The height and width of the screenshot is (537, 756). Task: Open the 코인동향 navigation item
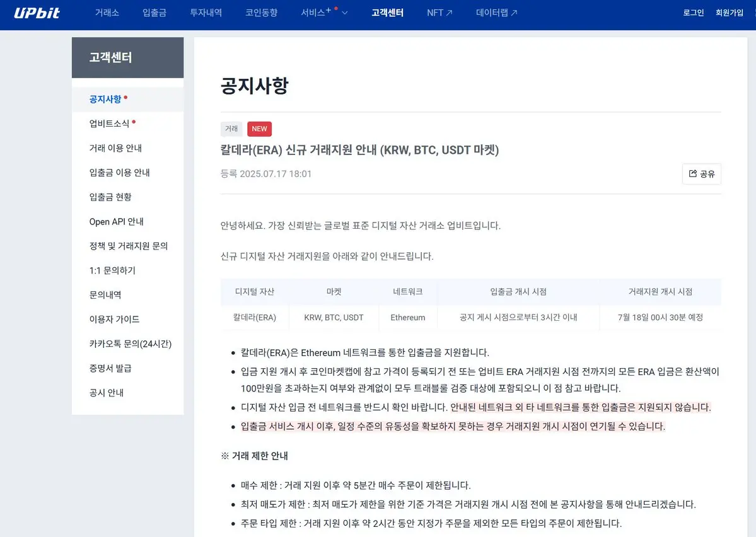click(x=261, y=13)
